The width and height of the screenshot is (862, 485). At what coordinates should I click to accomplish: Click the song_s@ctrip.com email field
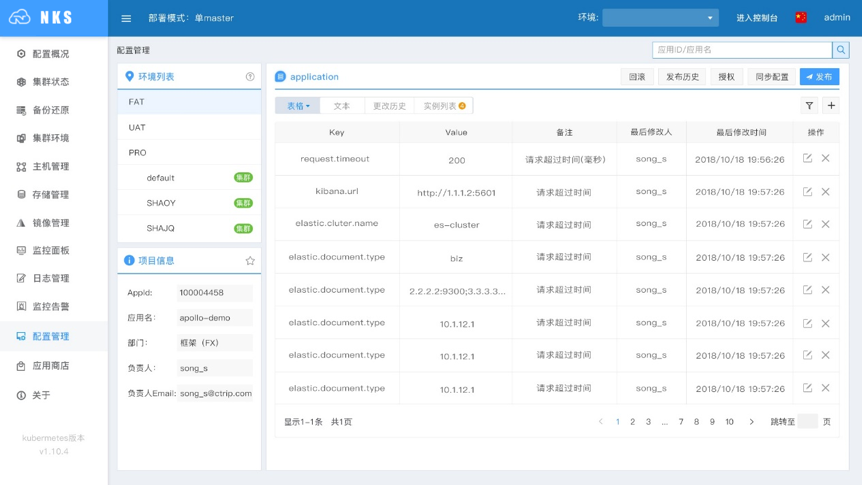pyautogui.click(x=214, y=393)
